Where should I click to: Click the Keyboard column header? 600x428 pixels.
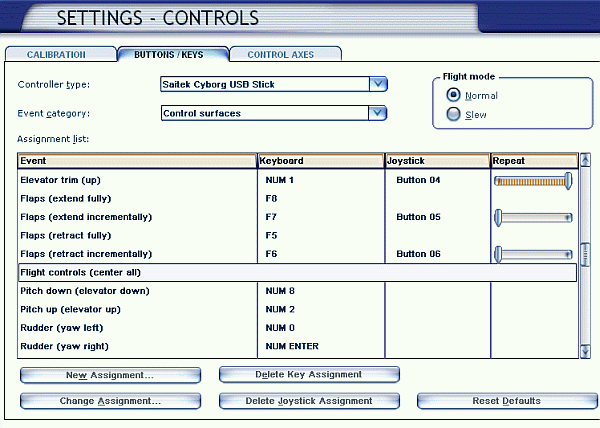(321, 161)
